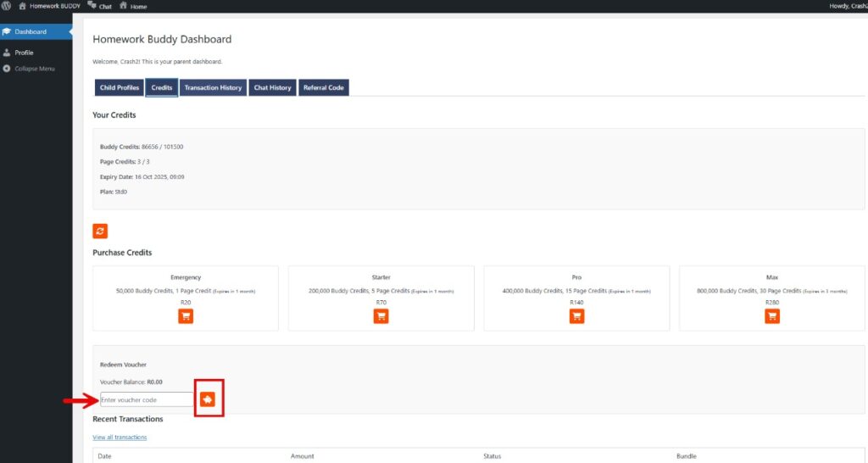Open Profile in the sidebar
This screenshot has height=463, width=868.
(24, 53)
